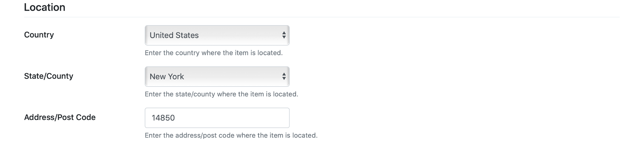Open the State/County dropdown
Viewport: 644px width, 143px height.
217,76
